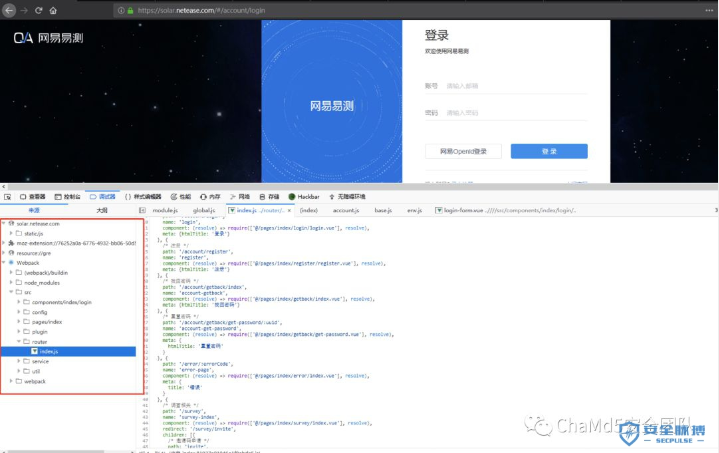This screenshot has height=453, width=719.
Task: Click the browser address bar URL
Action: point(201,10)
